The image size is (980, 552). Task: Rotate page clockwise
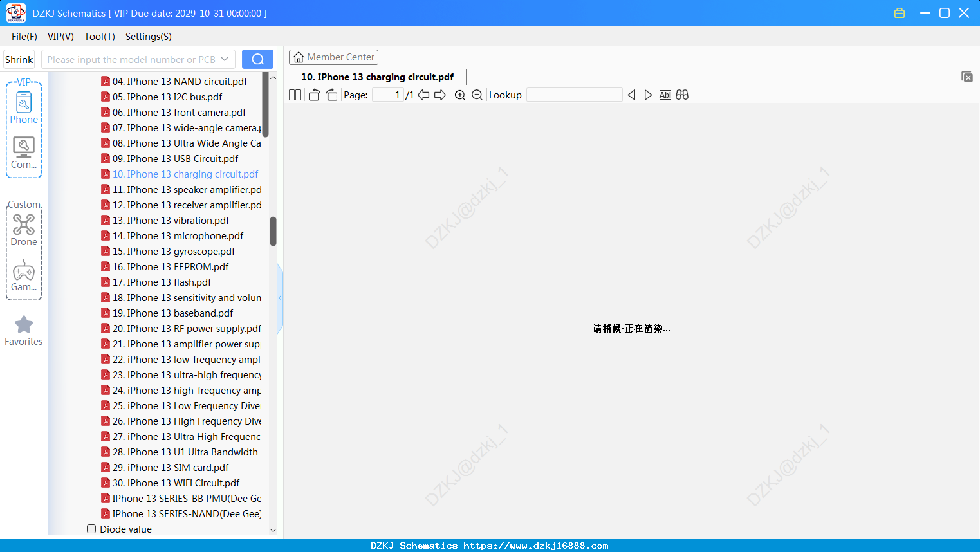(x=331, y=95)
